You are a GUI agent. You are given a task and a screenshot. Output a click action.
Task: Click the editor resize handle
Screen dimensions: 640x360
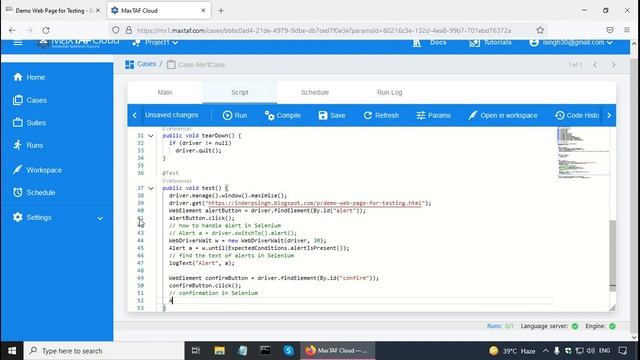point(612,308)
